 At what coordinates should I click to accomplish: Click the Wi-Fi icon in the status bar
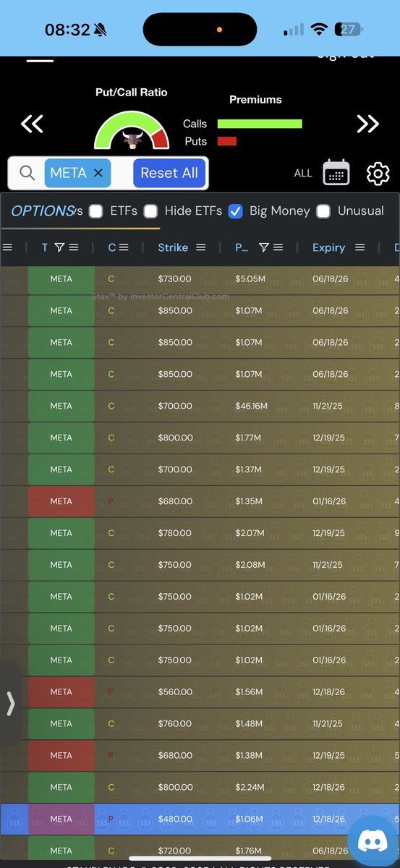(318, 30)
